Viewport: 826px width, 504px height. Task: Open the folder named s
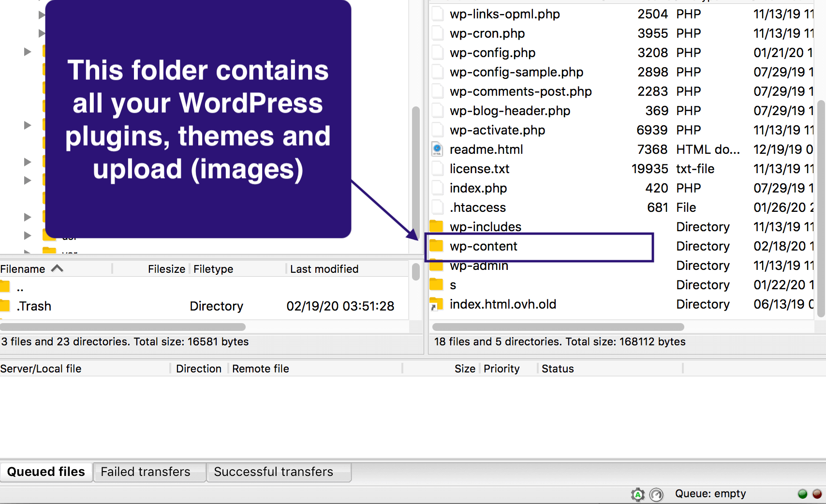tap(453, 285)
